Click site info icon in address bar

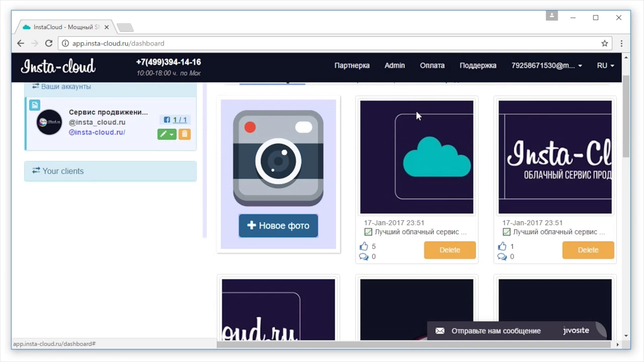tap(65, 43)
